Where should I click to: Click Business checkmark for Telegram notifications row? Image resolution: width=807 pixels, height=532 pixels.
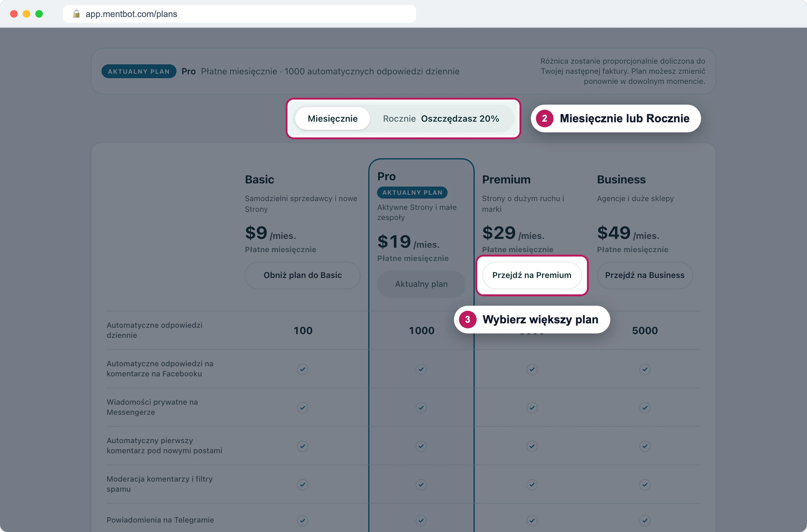coord(645,520)
